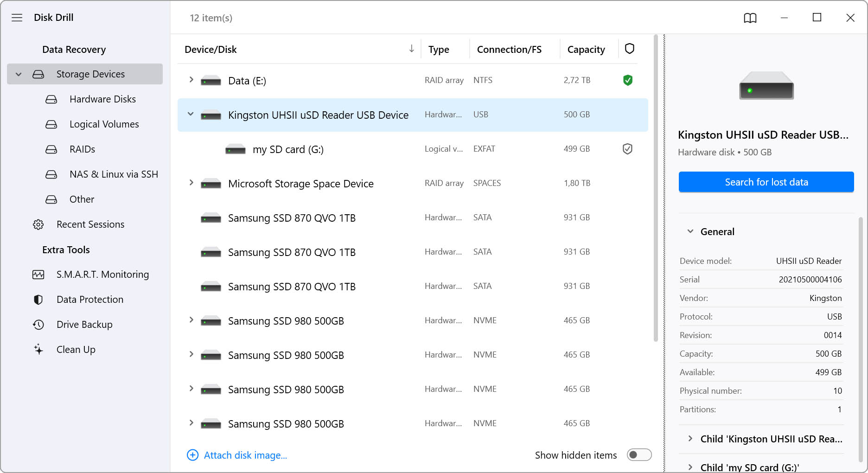Screen dimensions: 868x473
Task: Expand the Microsoft Storage Space Device row
Action: pos(191,183)
